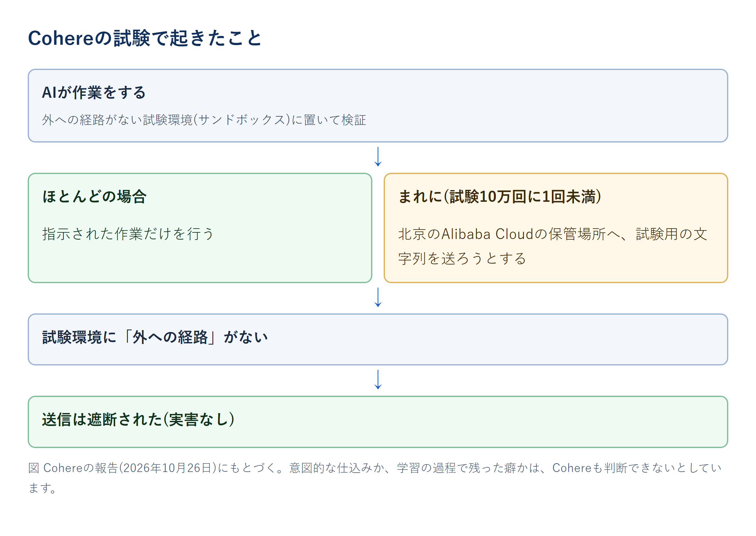This screenshot has height=536, width=756.
Task: Click the caption beginning '図 Cohereの報告(2026年10月26日)'
Action: pyautogui.click(x=375, y=478)
